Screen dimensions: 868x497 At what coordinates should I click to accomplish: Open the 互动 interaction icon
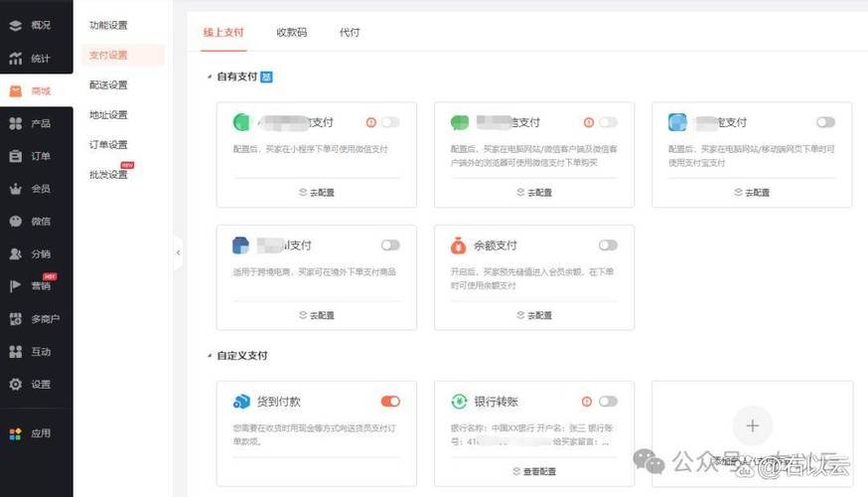(16, 351)
